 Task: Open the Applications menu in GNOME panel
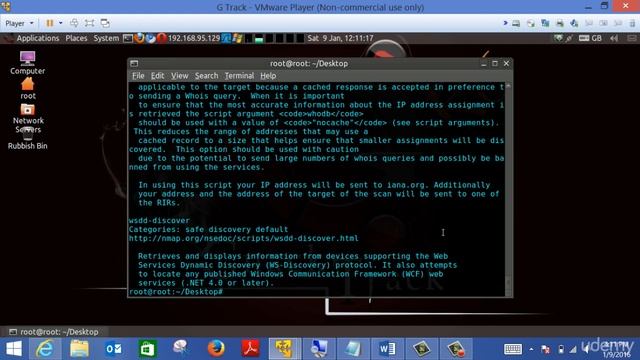click(x=38, y=38)
